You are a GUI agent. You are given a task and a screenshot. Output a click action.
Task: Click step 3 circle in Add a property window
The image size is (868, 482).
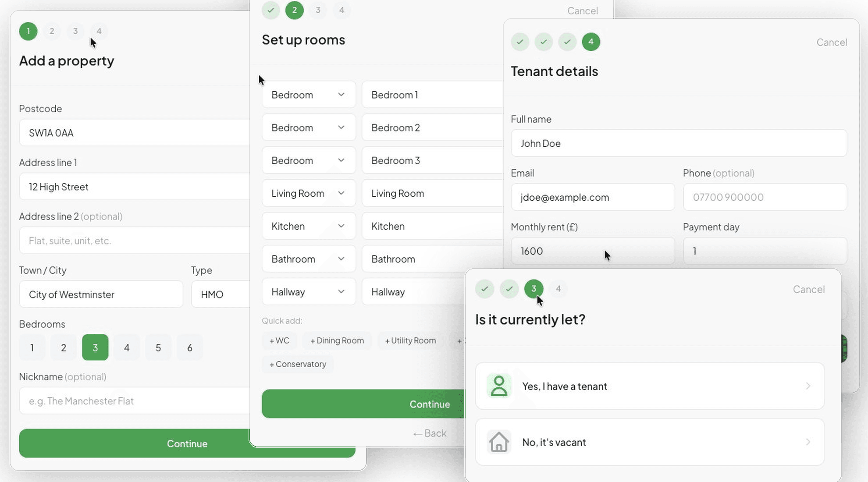click(75, 31)
